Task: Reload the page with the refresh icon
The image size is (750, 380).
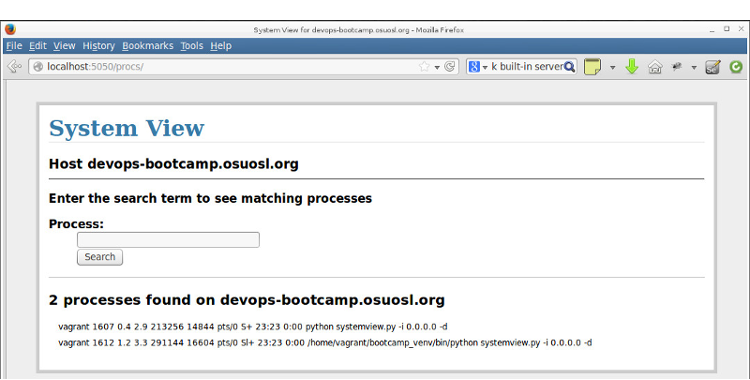Action: (x=450, y=67)
